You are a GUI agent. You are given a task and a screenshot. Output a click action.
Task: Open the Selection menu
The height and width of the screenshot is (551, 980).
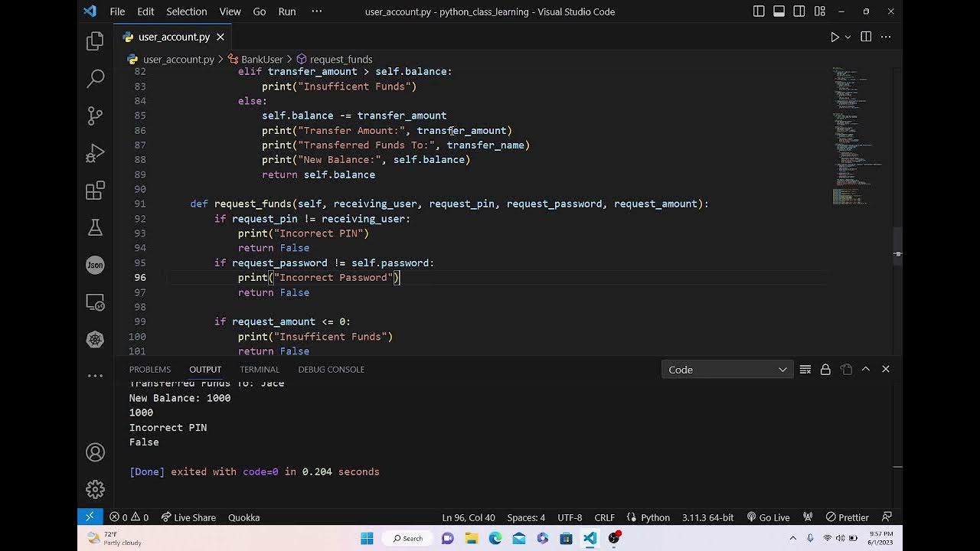pos(187,11)
